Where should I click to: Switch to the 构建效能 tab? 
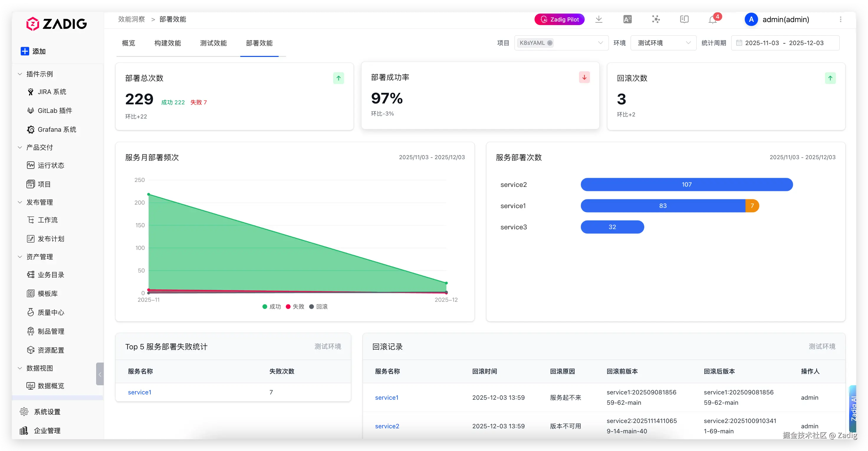click(167, 43)
